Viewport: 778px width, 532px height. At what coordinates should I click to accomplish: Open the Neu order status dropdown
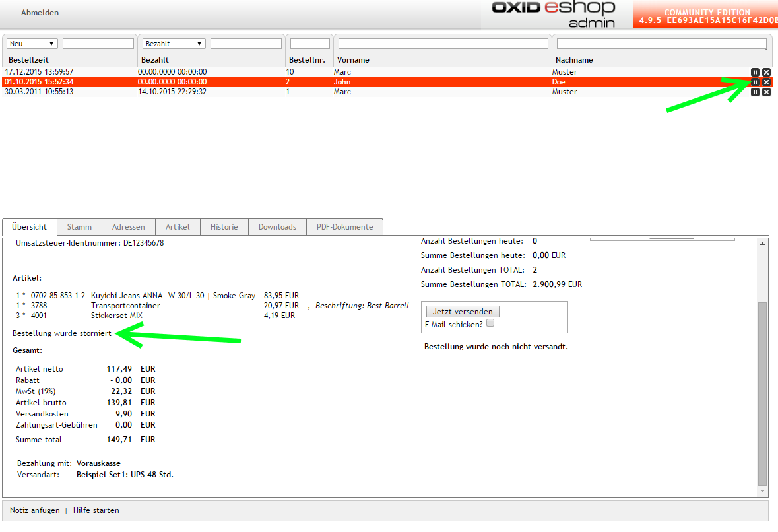coord(32,44)
